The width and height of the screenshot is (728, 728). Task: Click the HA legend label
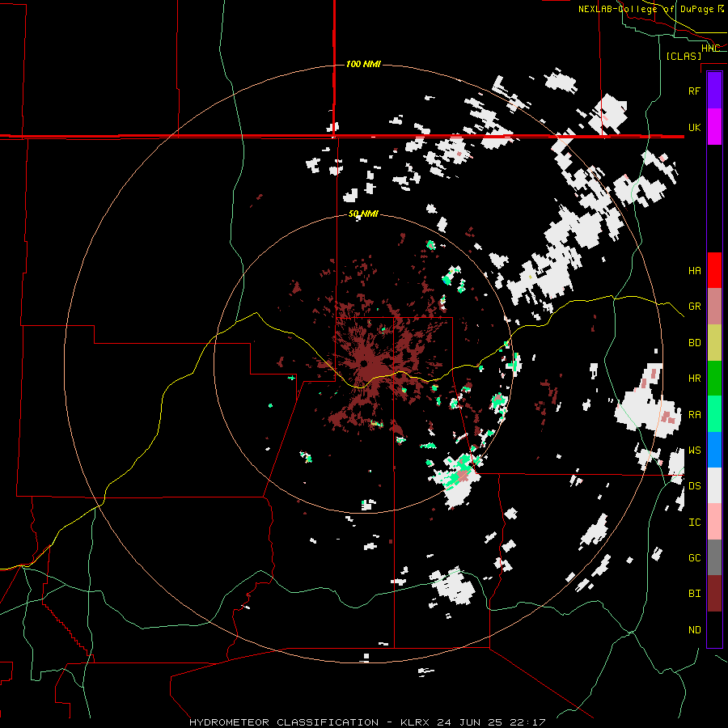point(694,271)
